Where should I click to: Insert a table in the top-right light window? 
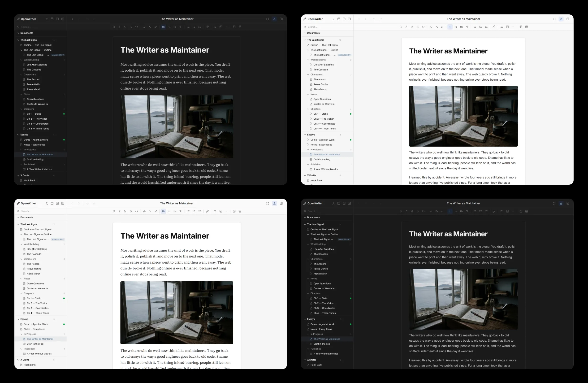527,27
